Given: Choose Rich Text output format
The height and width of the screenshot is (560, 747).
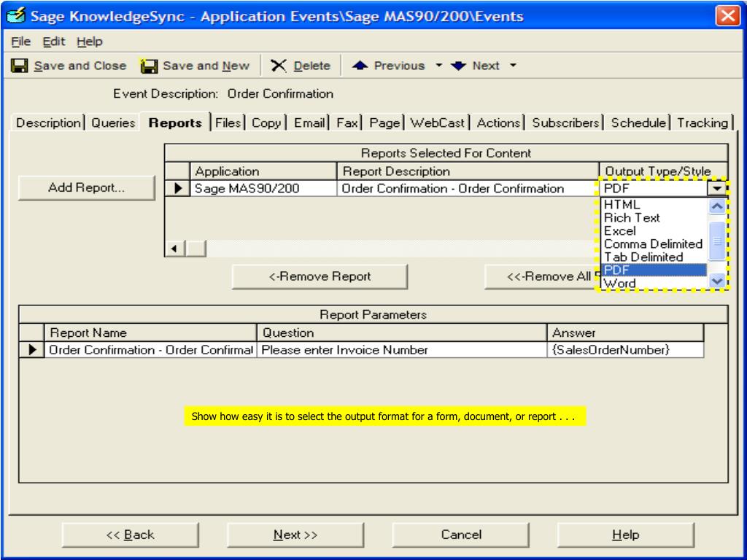Looking at the screenshot, I should pyautogui.click(x=654, y=217).
